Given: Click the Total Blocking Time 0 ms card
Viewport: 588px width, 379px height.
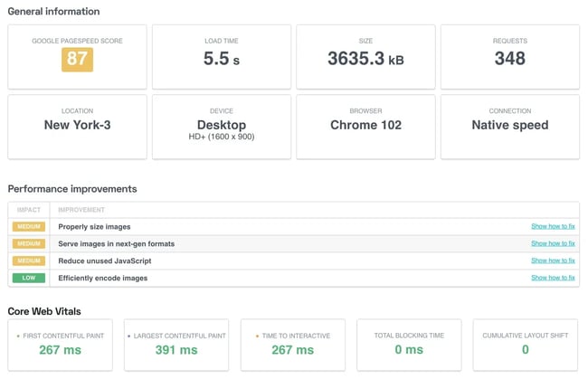Looking at the screenshot, I should click(409, 345).
